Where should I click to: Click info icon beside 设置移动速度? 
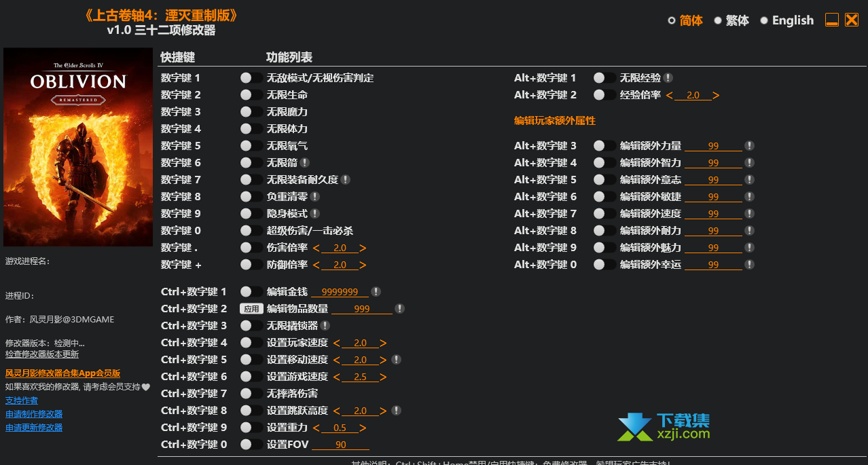click(397, 360)
